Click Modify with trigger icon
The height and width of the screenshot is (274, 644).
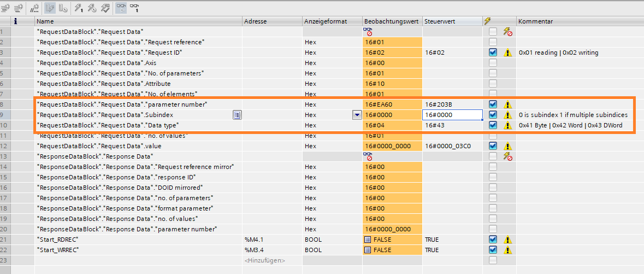92,8
